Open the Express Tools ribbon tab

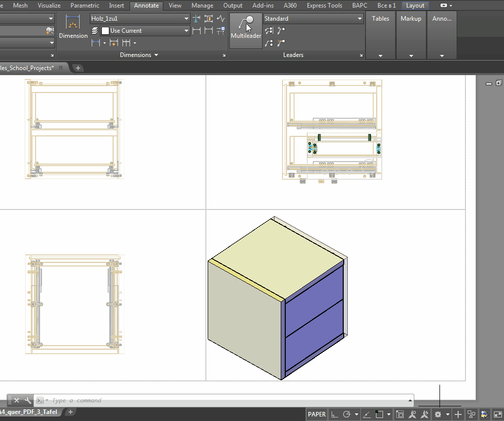[324, 6]
